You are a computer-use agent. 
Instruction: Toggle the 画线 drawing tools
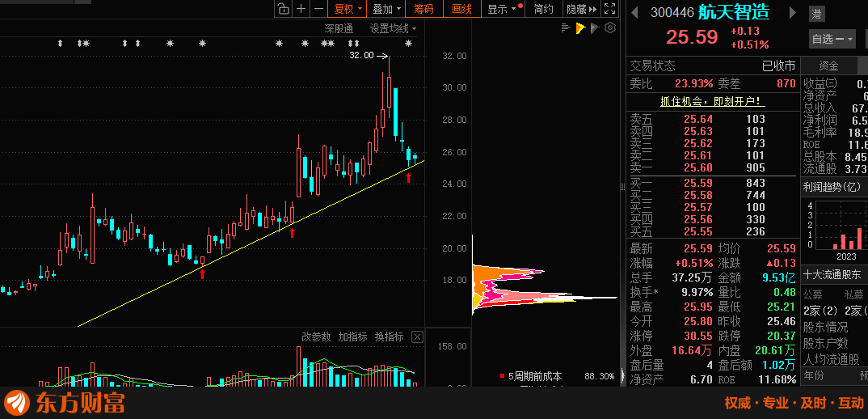(x=461, y=8)
